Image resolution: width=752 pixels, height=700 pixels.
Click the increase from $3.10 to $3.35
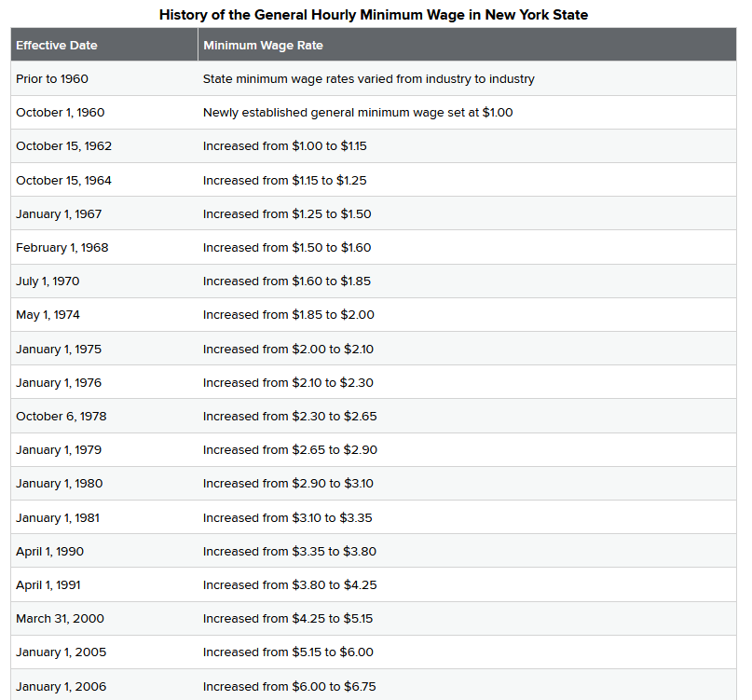click(x=287, y=518)
